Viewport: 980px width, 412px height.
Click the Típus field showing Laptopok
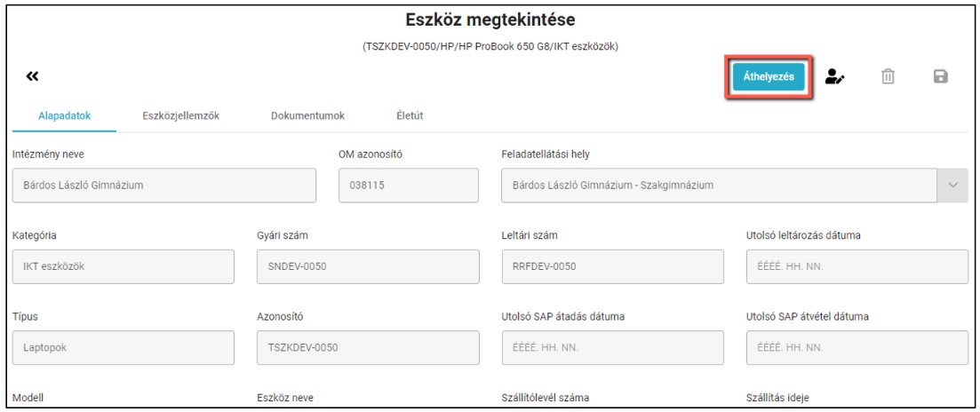point(123,348)
